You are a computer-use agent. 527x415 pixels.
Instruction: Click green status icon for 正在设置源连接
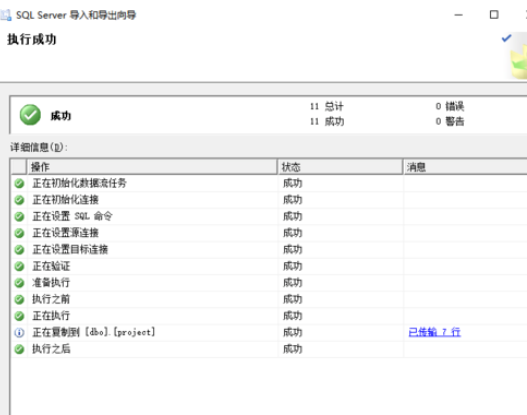19,233
